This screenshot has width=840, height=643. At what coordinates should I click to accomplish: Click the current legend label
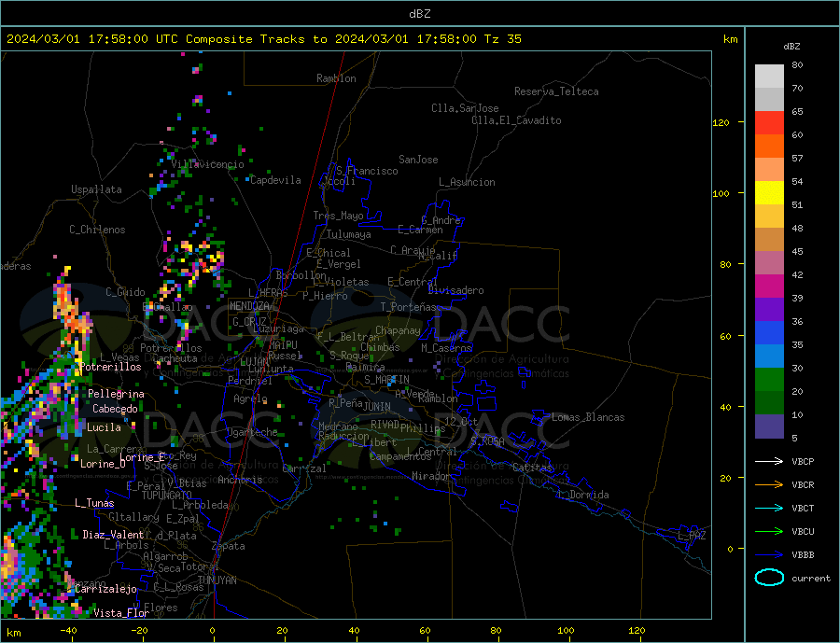tap(811, 579)
